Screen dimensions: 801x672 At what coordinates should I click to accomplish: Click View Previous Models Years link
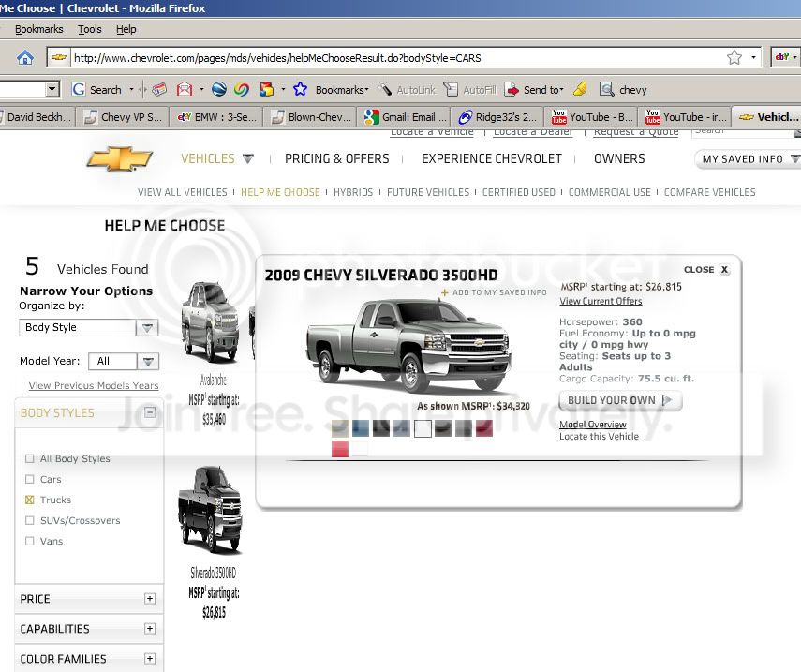(x=94, y=386)
